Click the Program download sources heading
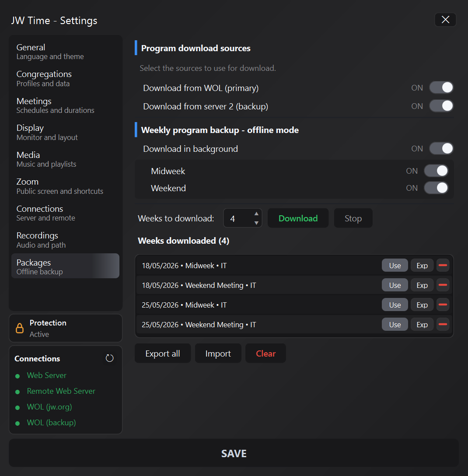This screenshot has height=476, width=468. click(196, 48)
